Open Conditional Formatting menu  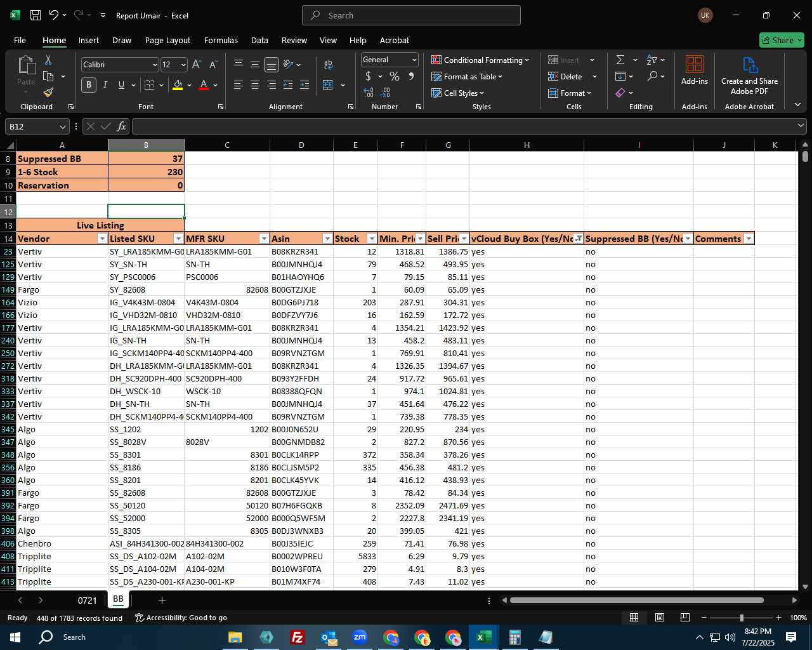point(480,60)
